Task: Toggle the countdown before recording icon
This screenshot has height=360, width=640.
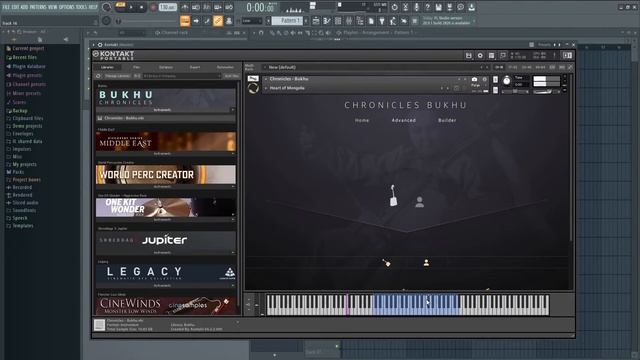Action: 207,7
